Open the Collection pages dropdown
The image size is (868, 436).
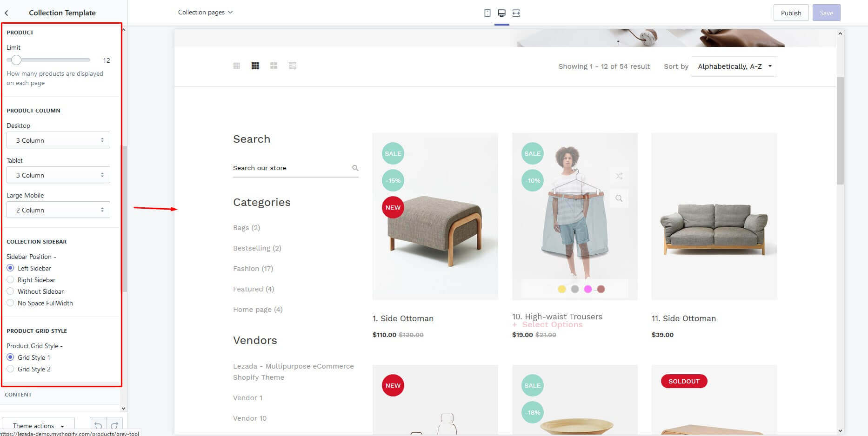[205, 13]
